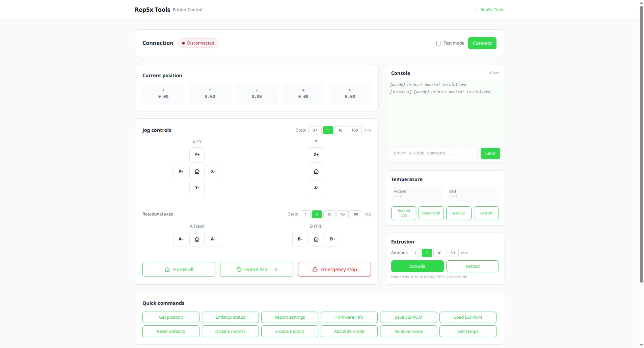The image size is (644, 348).
Task: Jog the Y axis positive with Y+
Action: point(197,154)
